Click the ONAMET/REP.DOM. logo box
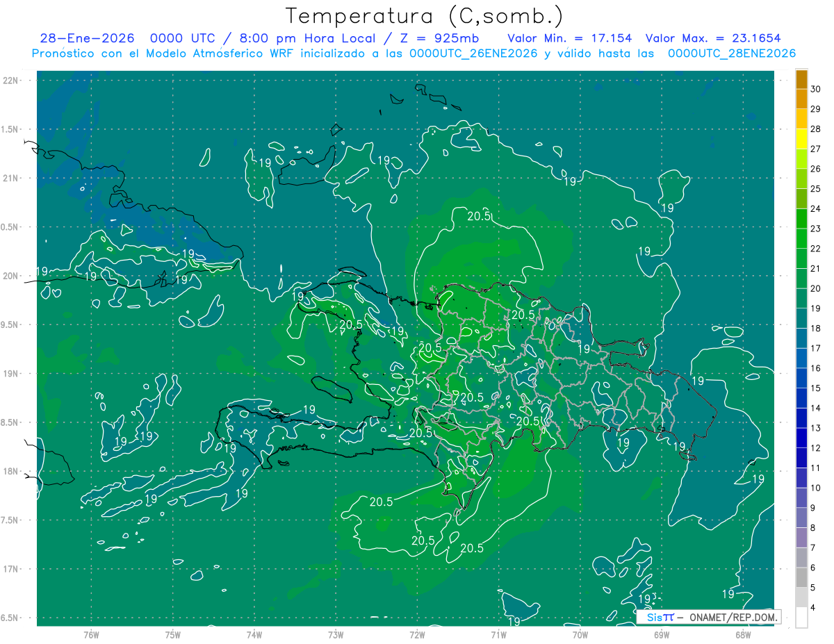The image size is (834, 644). pyautogui.click(x=708, y=617)
